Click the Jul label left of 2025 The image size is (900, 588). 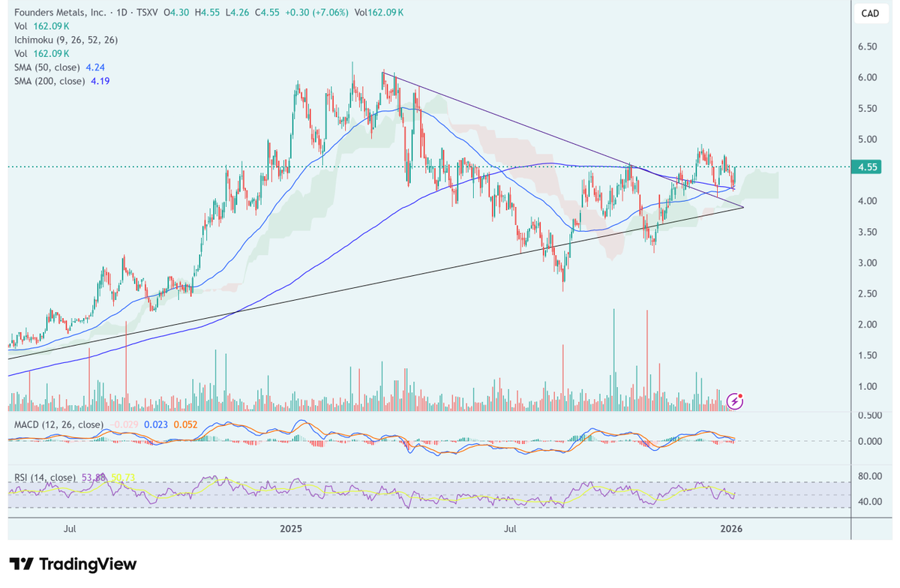[70, 529]
